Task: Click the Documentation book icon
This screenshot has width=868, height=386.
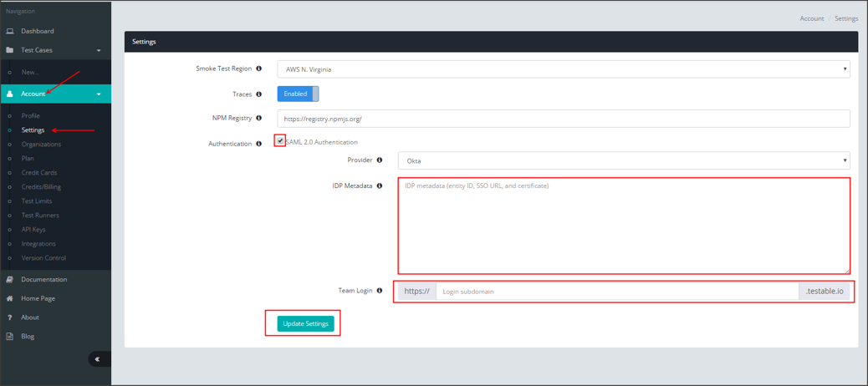Action: (10, 280)
